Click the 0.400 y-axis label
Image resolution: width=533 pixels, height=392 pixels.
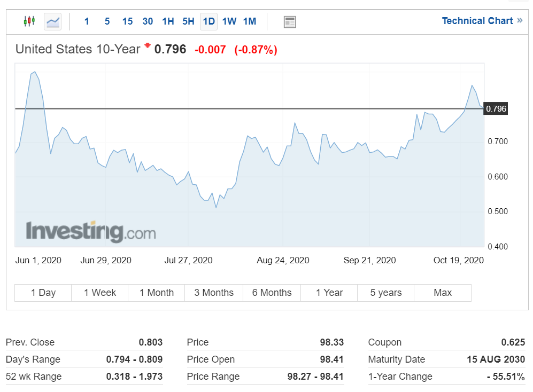point(498,247)
